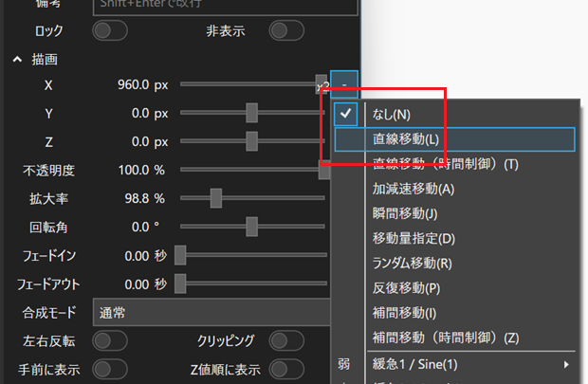Click the 回転角 slider handle
588x384 pixels.
click(252, 227)
